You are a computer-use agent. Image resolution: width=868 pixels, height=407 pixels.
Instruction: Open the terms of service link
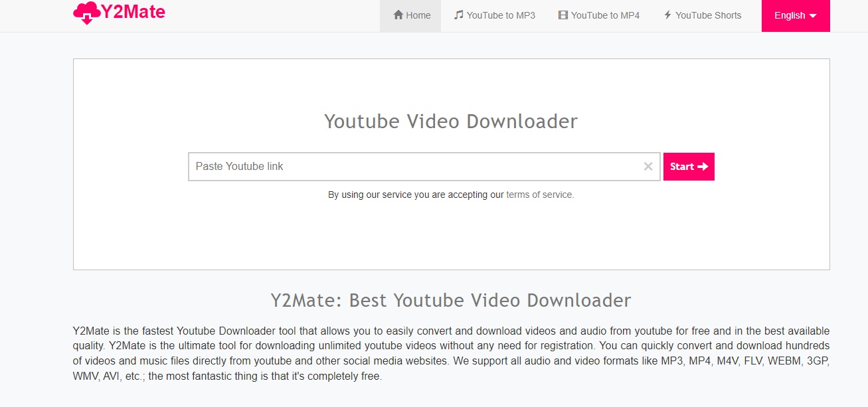coord(539,195)
